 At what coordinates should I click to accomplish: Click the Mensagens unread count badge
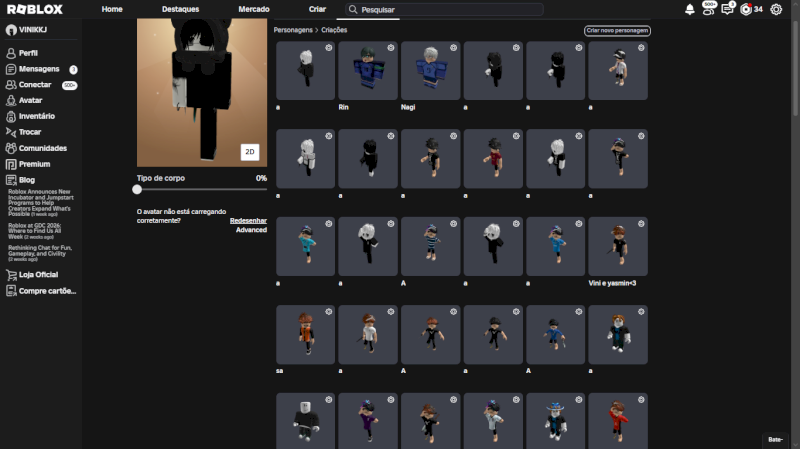tap(73, 69)
